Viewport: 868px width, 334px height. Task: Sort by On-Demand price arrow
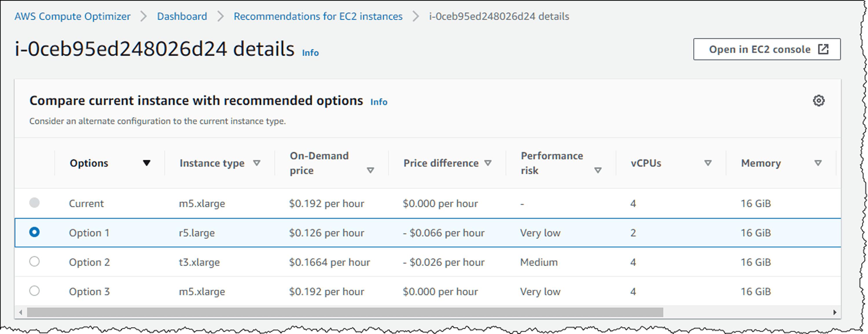370,170
